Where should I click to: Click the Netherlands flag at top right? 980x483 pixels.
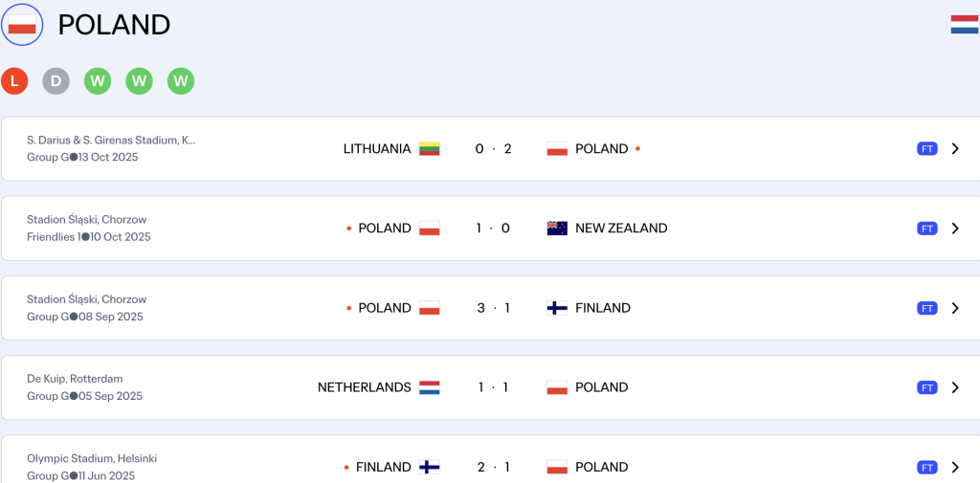click(964, 25)
